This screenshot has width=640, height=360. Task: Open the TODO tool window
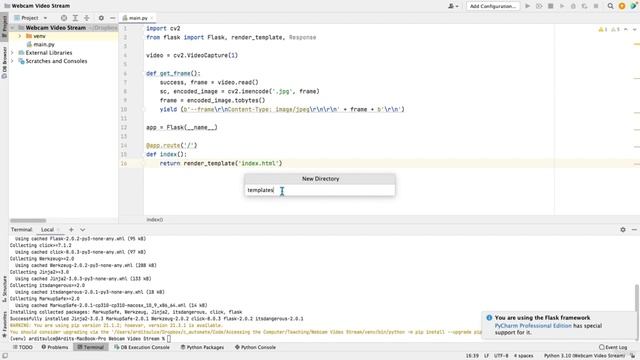pos(22,347)
